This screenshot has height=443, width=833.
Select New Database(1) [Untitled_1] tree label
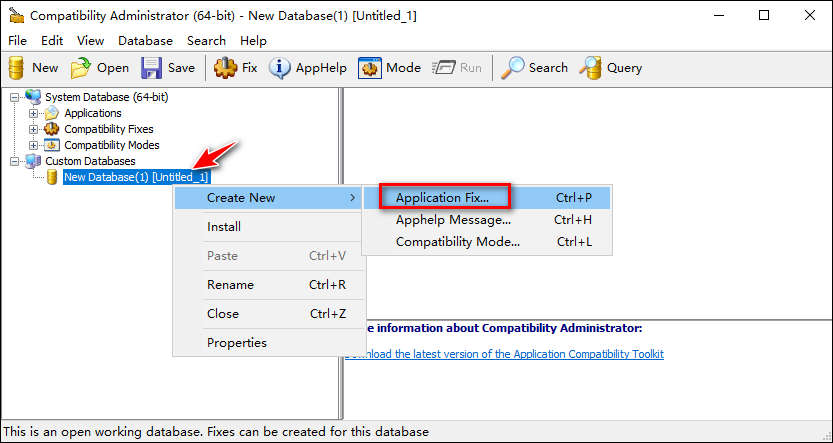(136, 177)
